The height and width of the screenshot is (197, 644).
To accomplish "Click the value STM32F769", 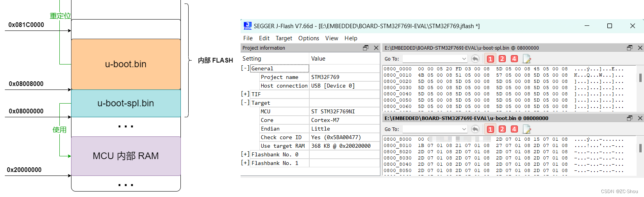I will pos(325,77).
